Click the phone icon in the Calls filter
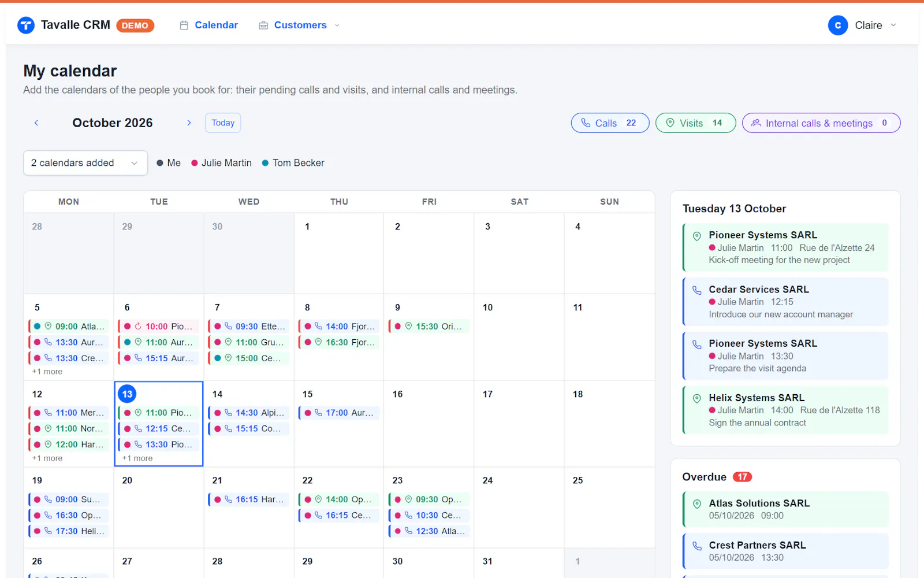Viewport: 924px width, 578px height. 586,123
